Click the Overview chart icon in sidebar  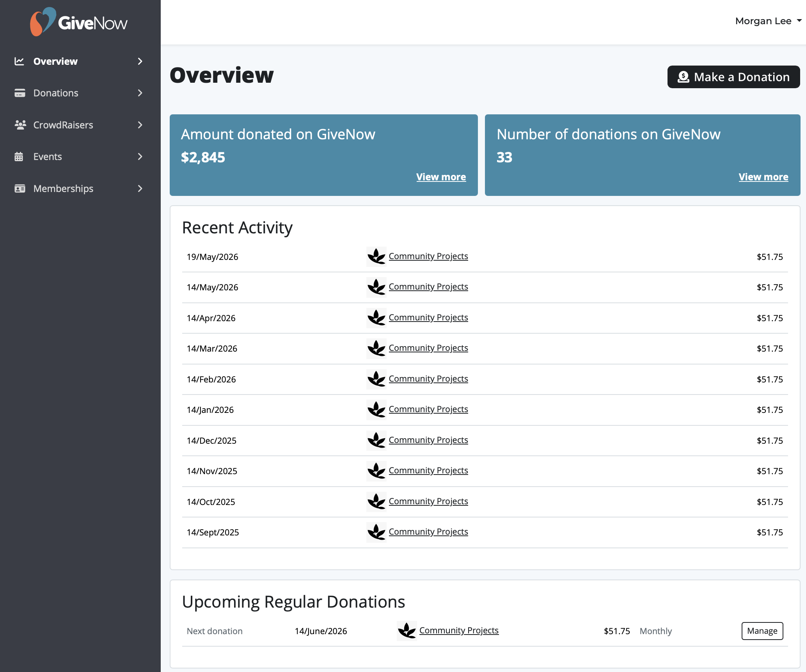(x=19, y=61)
